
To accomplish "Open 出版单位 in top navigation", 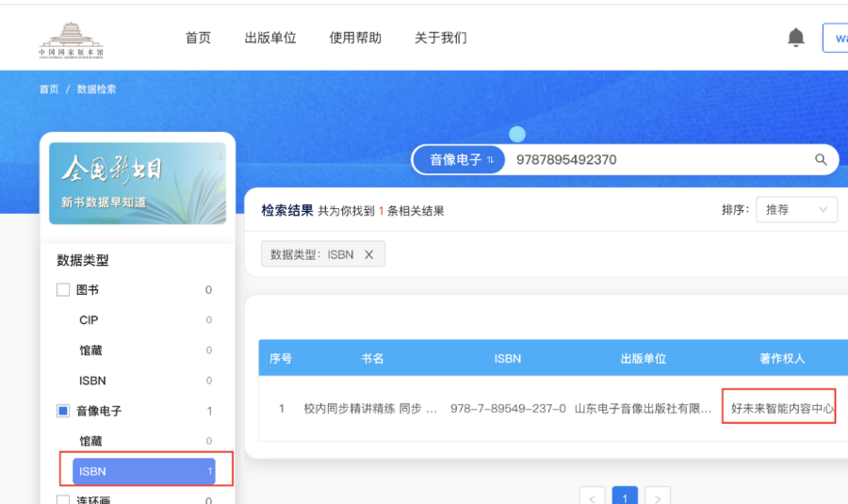I will 270,38.
